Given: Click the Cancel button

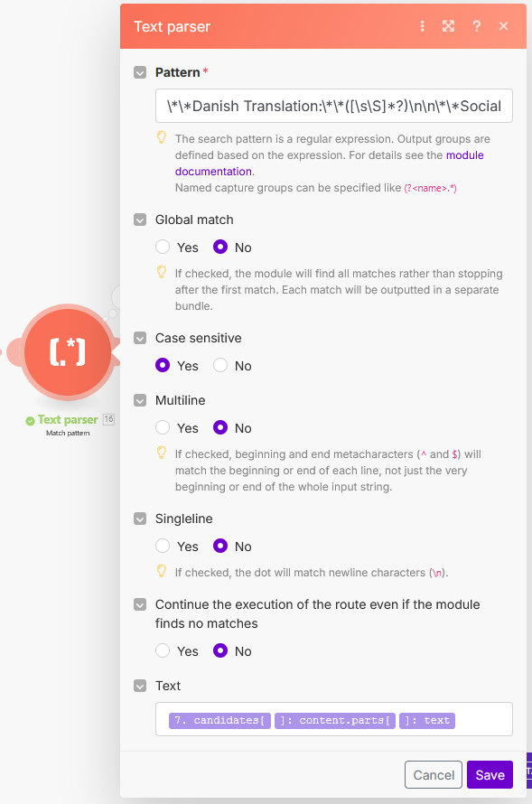Looking at the screenshot, I should coord(433,774).
